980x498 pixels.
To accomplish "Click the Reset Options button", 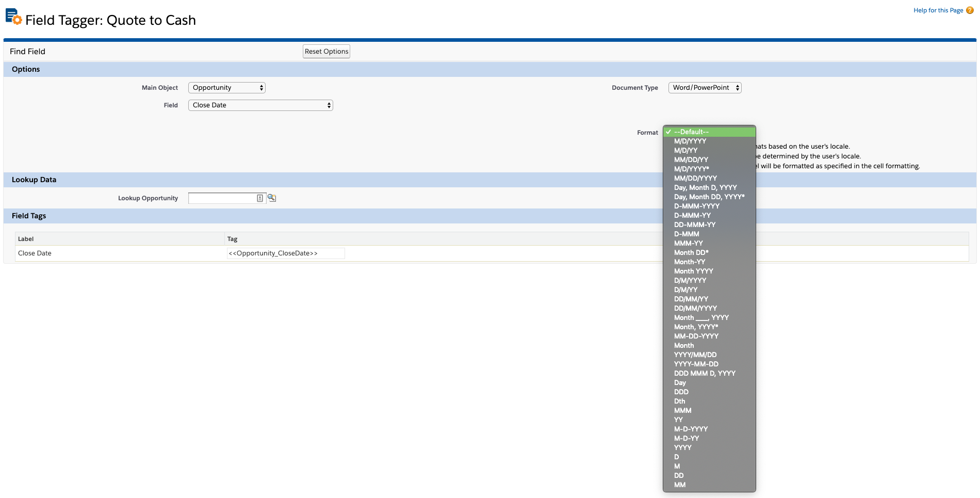I will [x=326, y=52].
